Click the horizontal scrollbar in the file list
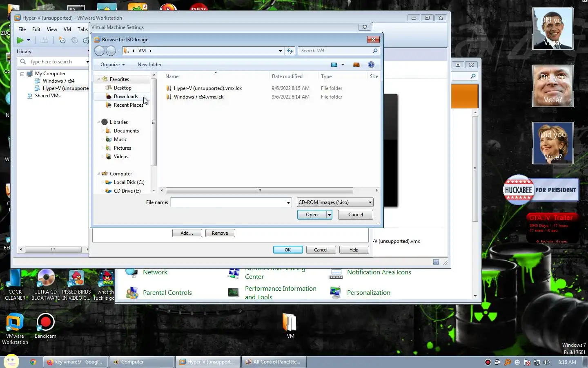This screenshot has width=588, height=368. (259, 191)
